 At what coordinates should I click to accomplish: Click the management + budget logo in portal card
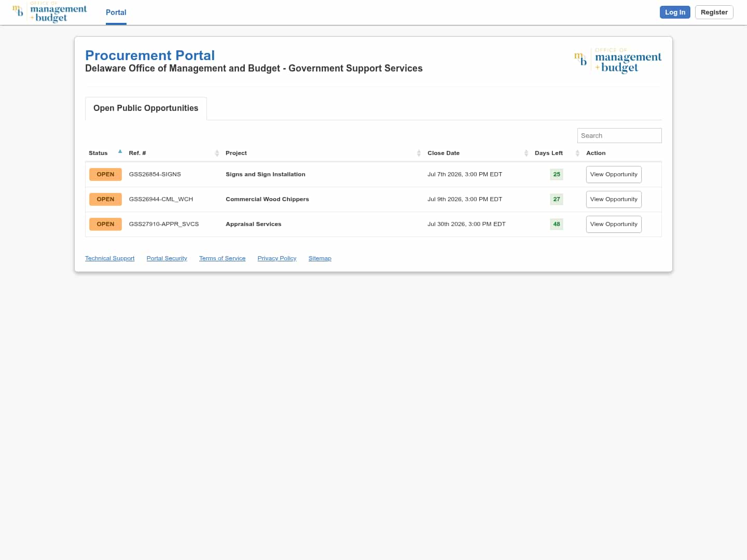pos(618,61)
